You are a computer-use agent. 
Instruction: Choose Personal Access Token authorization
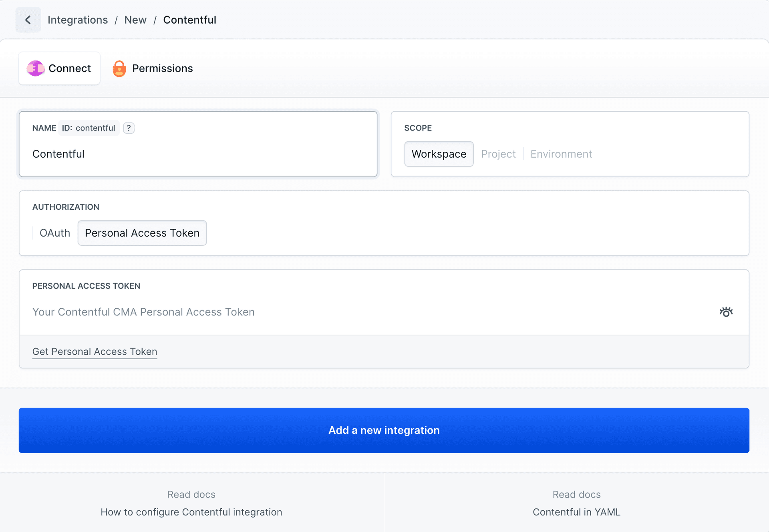click(142, 233)
